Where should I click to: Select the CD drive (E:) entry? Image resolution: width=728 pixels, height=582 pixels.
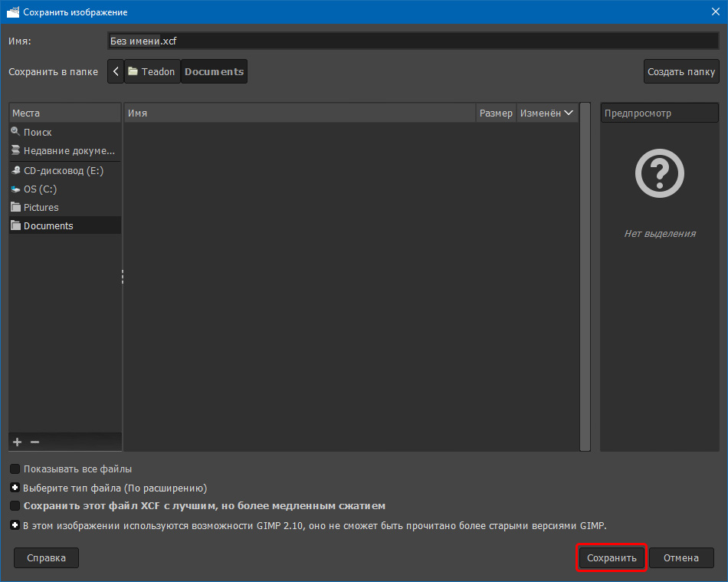pos(63,171)
